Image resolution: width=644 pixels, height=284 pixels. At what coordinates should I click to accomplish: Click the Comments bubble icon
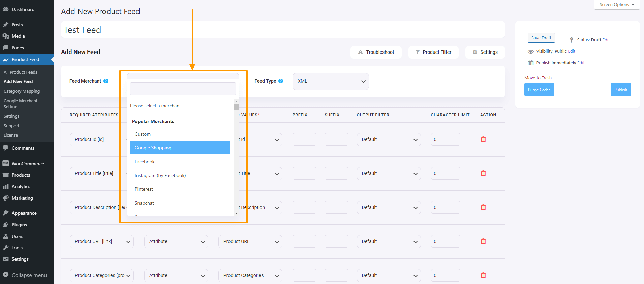click(6, 148)
